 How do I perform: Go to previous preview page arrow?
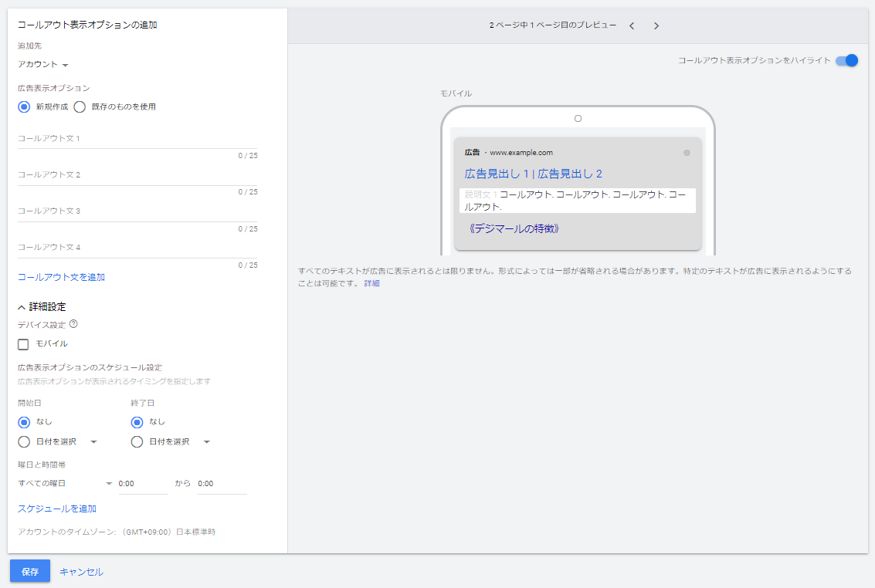632,25
